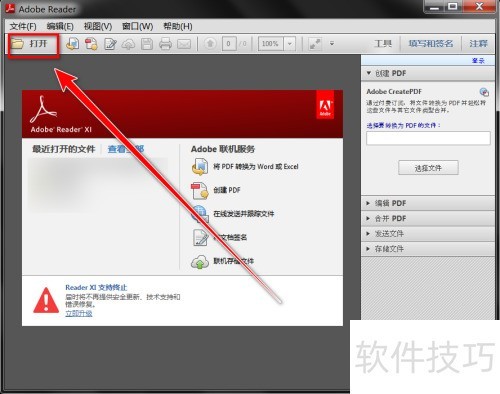Click the 100% zoom level field

click(x=271, y=44)
